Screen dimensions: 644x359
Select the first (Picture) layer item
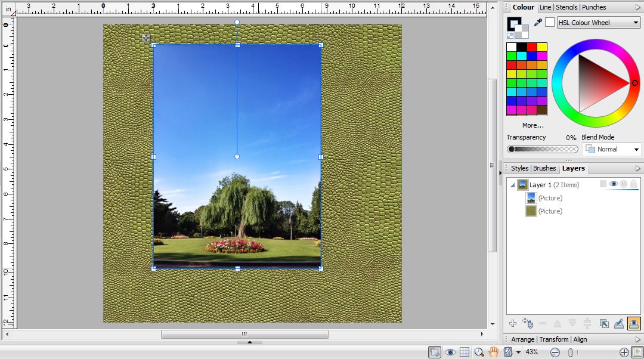tap(550, 198)
